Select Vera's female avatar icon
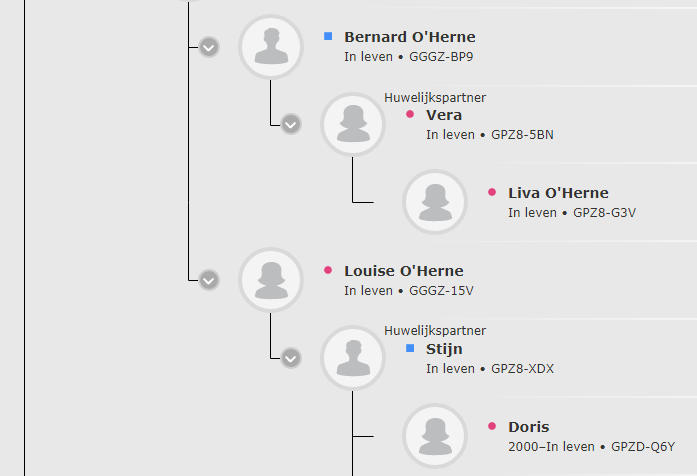Viewport: 697px width, 476px height. pyautogui.click(x=353, y=124)
